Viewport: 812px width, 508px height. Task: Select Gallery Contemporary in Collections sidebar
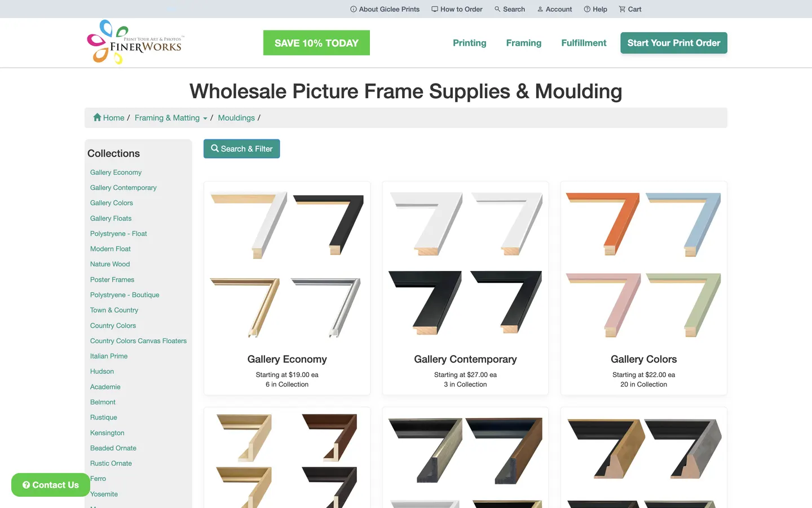pyautogui.click(x=123, y=187)
